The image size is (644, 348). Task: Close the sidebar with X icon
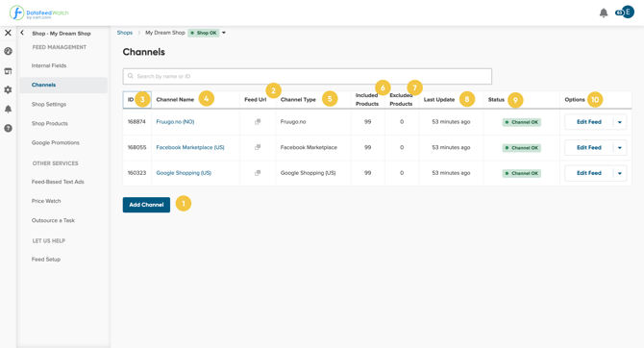pos(8,33)
